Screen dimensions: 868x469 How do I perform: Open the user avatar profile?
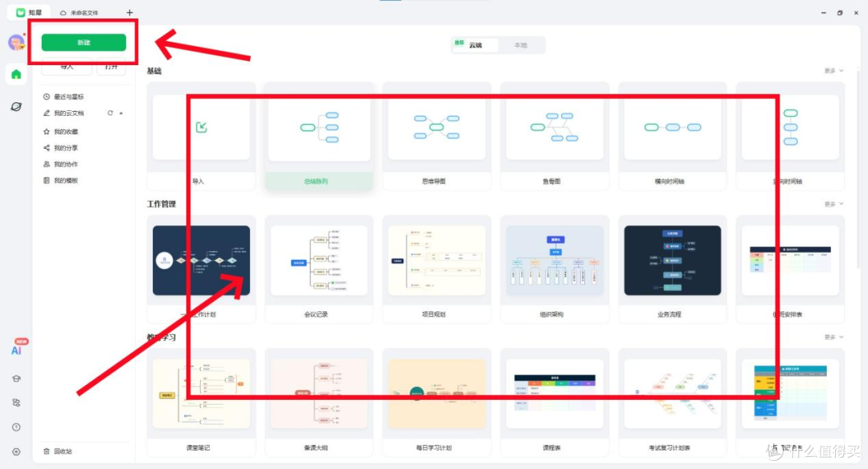16,42
